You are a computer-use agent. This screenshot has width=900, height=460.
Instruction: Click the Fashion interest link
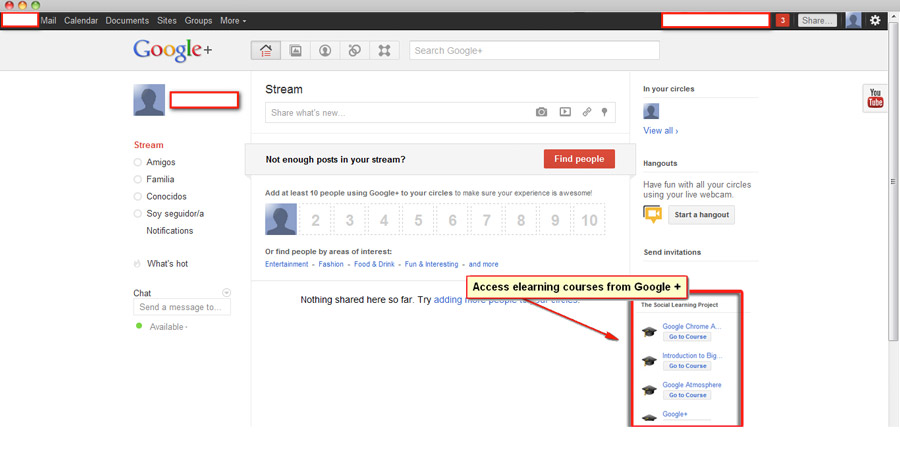331,264
